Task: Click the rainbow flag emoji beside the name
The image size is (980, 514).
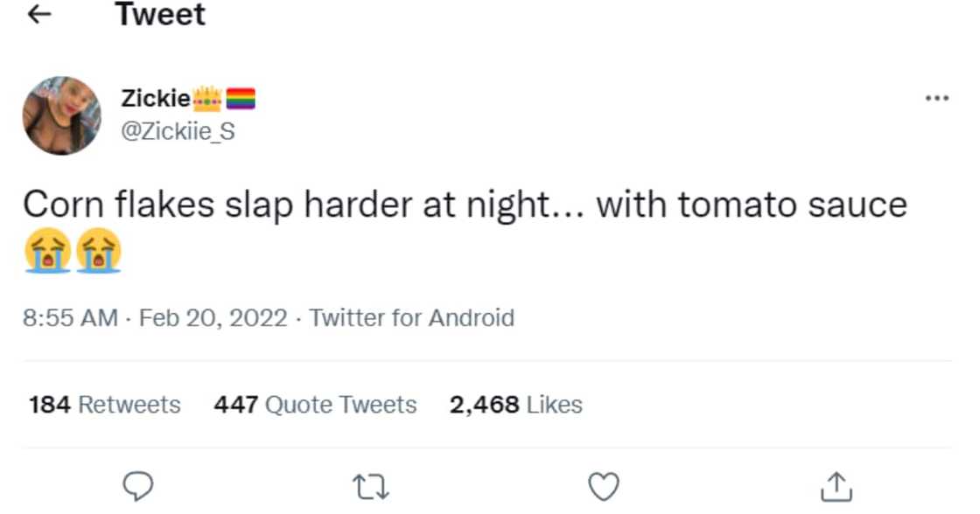Action: click(x=241, y=100)
